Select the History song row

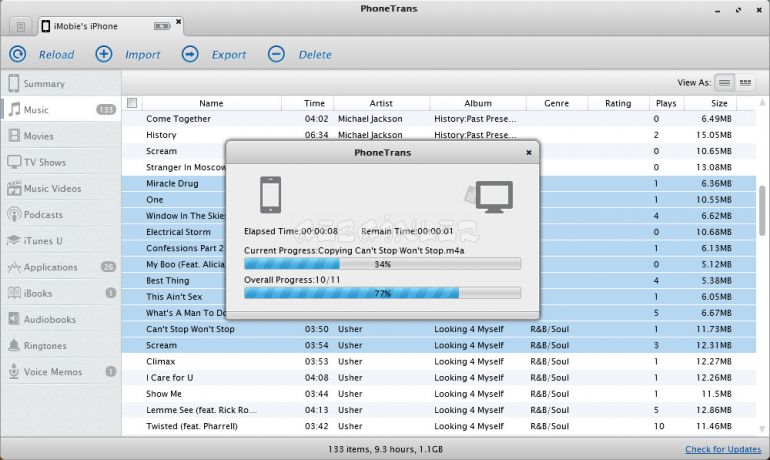tap(439, 135)
